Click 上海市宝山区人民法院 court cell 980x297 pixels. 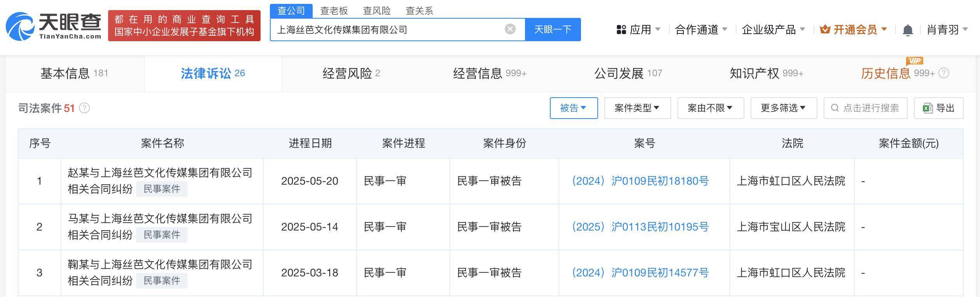click(x=791, y=227)
